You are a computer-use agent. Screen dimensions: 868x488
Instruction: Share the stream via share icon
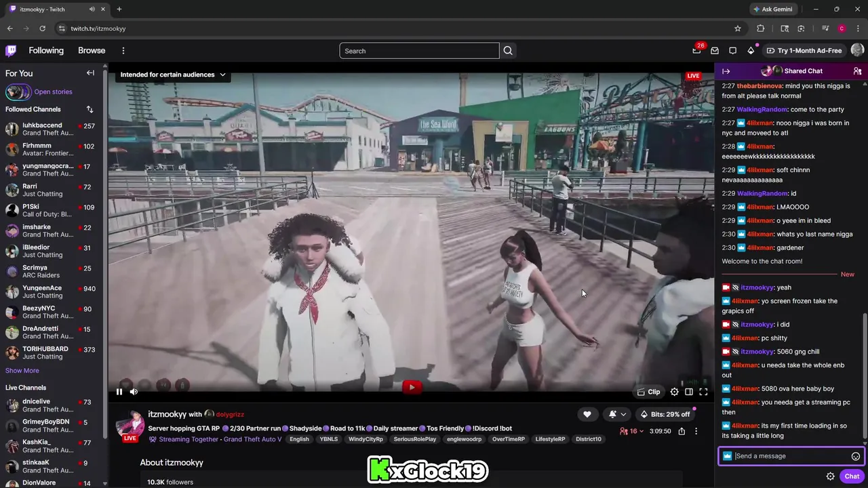coord(682,431)
